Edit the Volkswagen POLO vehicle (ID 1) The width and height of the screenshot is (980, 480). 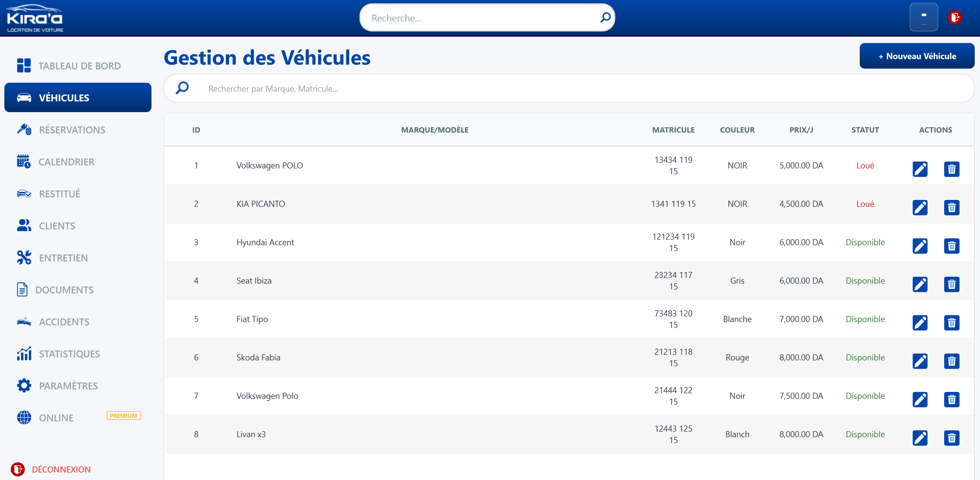click(x=920, y=169)
